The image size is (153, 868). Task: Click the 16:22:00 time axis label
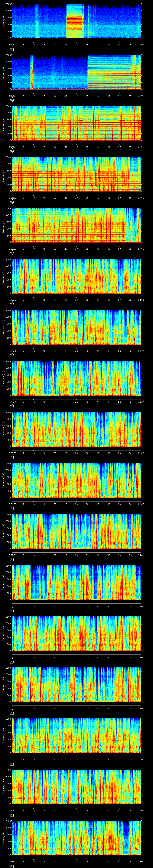coord(12,44)
